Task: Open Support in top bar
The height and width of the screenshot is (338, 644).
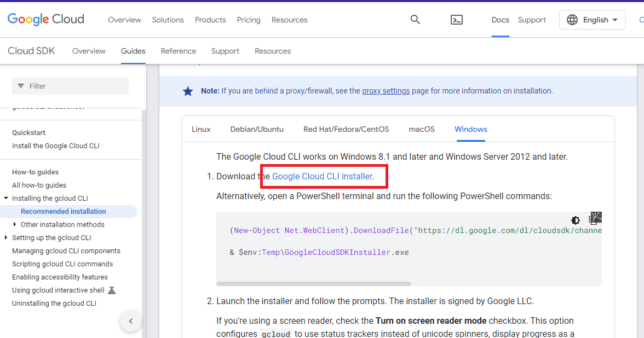Action: 532,20
